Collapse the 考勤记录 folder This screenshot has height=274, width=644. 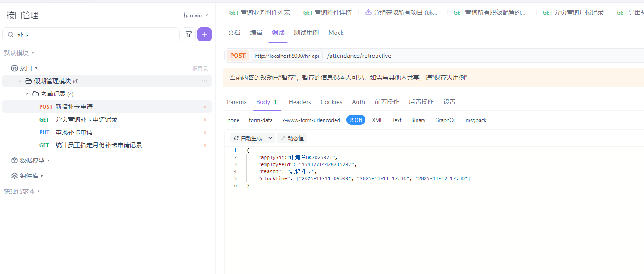click(x=27, y=94)
